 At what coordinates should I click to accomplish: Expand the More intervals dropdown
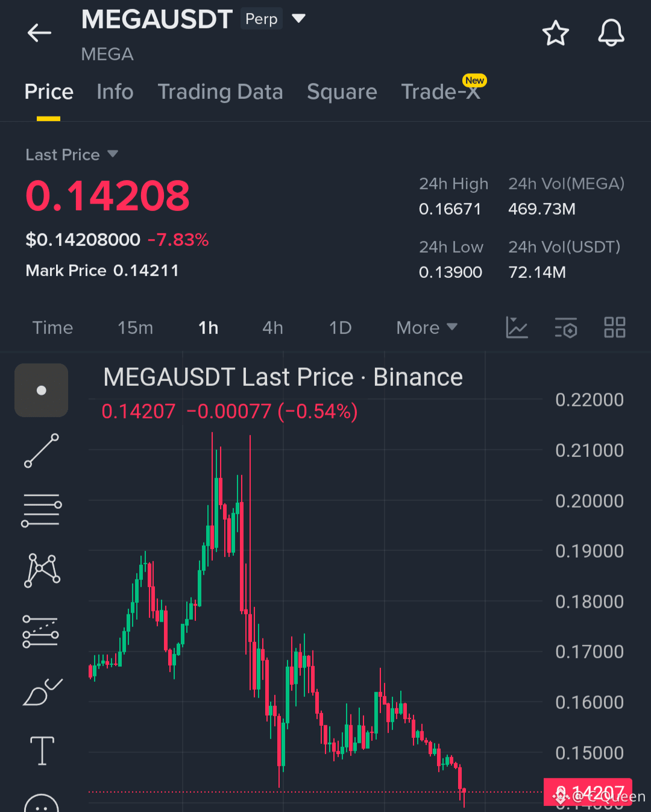426,328
